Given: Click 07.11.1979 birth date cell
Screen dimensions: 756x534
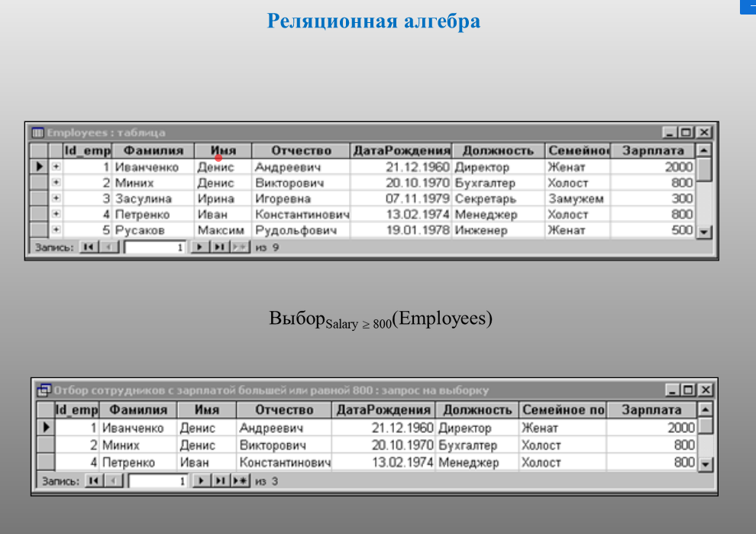Looking at the screenshot, I should tap(401, 199).
